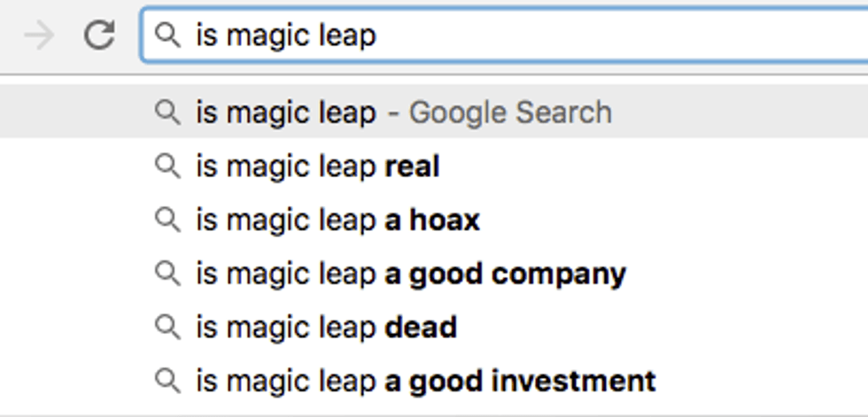This screenshot has width=868, height=417.
Task: Select the 'is magic leap dead' suggestion
Action: tap(327, 328)
